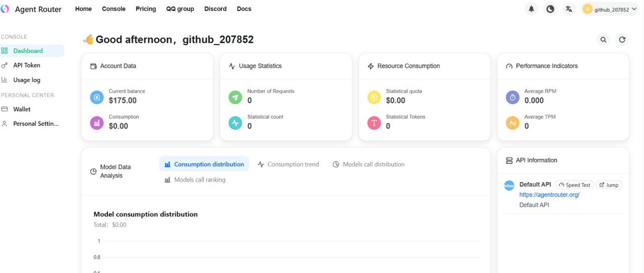Click the Resource Consumption lightning icon
The width and height of the screenshot is (644, 273).
click(370, 66)
